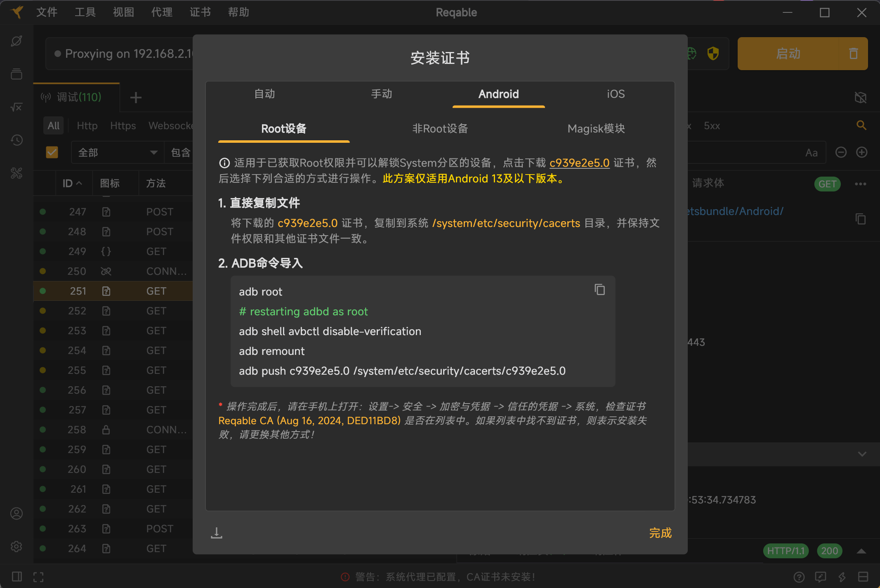
Task: Toggle the left panel layout icon
Action: click(x=17, y=576)
